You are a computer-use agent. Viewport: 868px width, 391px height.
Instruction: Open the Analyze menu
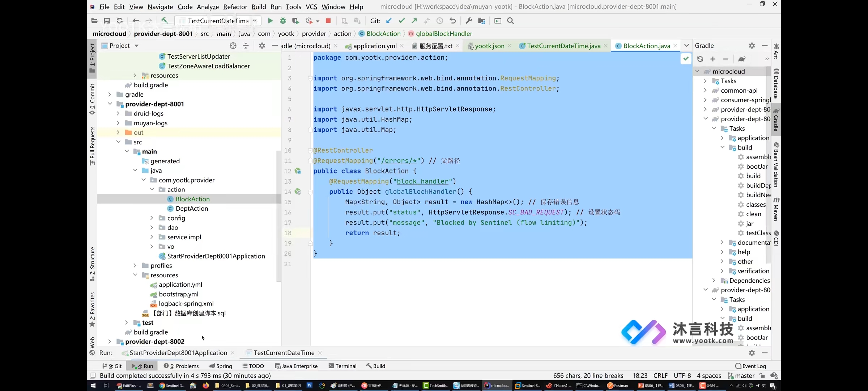pos(208,7)
